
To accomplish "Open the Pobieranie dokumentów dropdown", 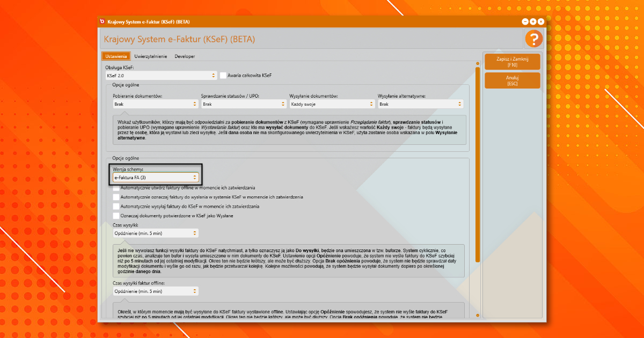I will coord(156,104).
